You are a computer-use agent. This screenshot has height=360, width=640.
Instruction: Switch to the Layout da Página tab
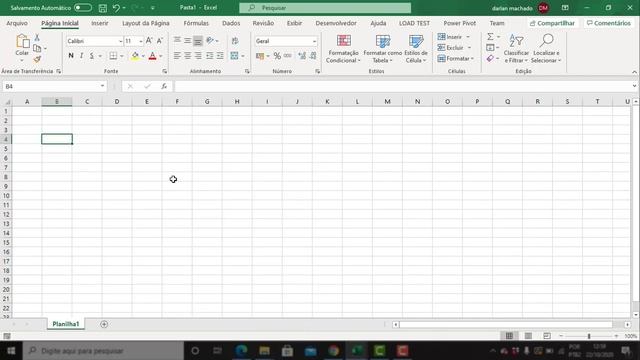point(146,23)
